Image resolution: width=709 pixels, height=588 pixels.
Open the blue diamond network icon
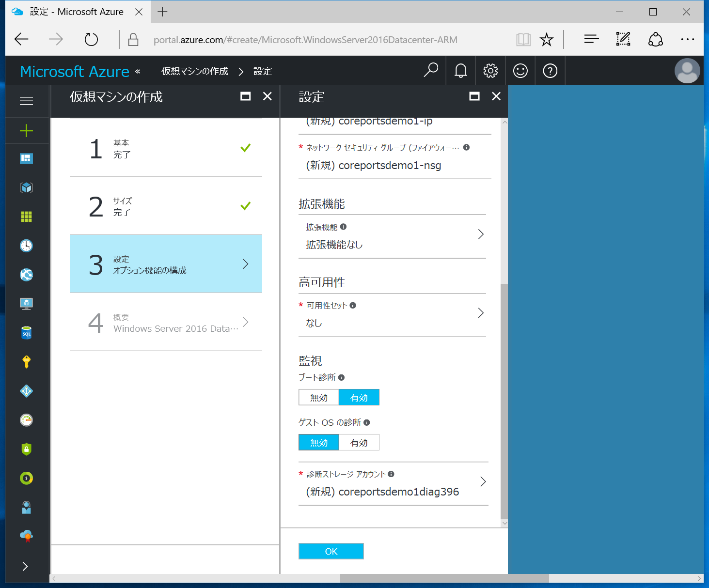[x=26, y=391]
